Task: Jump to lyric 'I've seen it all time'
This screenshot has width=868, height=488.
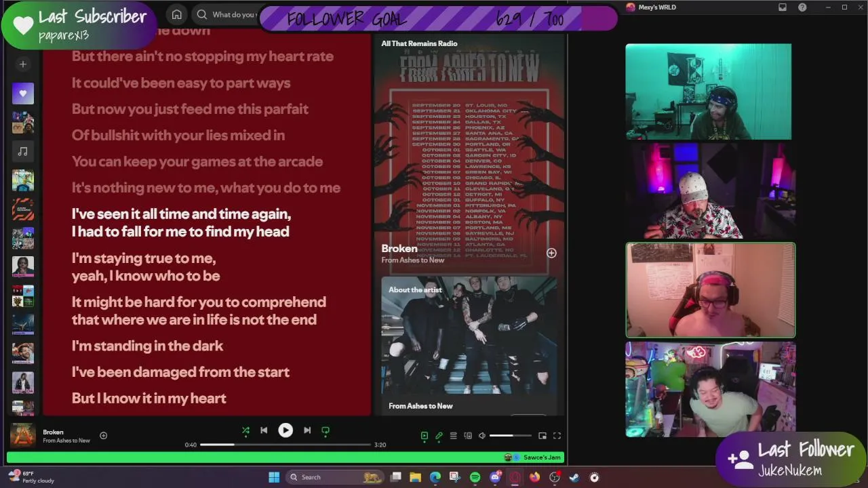Action: [x=181, y=223]
